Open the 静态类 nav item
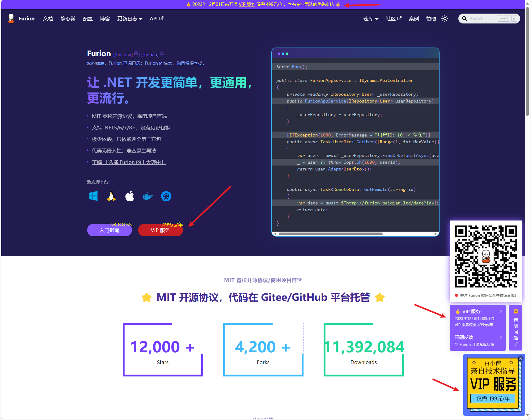Viewport: 531px width, 420px height. (68, 19)
